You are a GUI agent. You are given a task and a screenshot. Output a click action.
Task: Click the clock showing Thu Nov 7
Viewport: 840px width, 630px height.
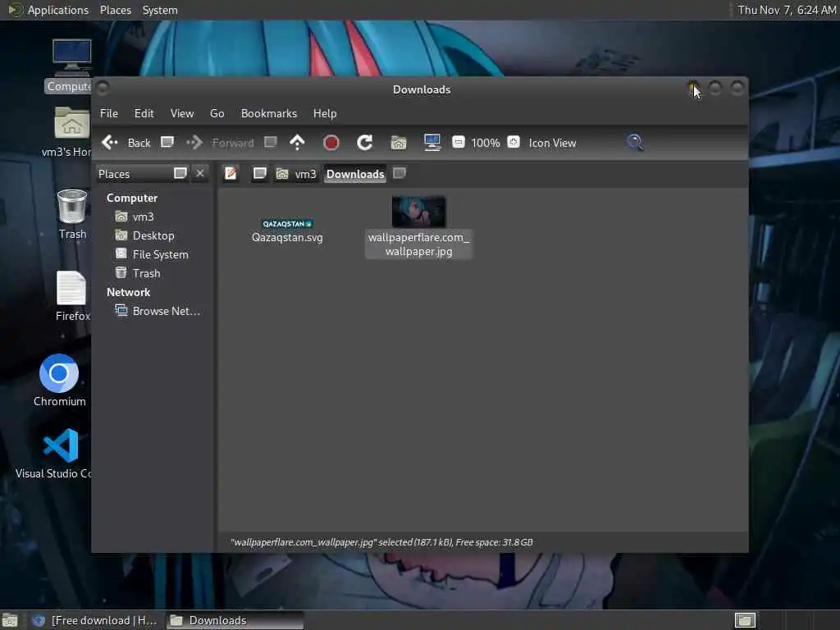click(787, 10)
